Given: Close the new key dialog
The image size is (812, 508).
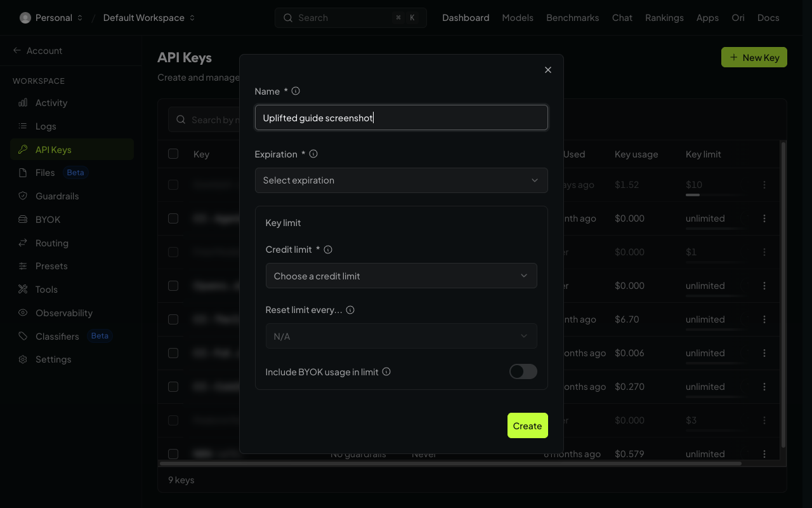Looking at the screenshot, I should [548, 70].
